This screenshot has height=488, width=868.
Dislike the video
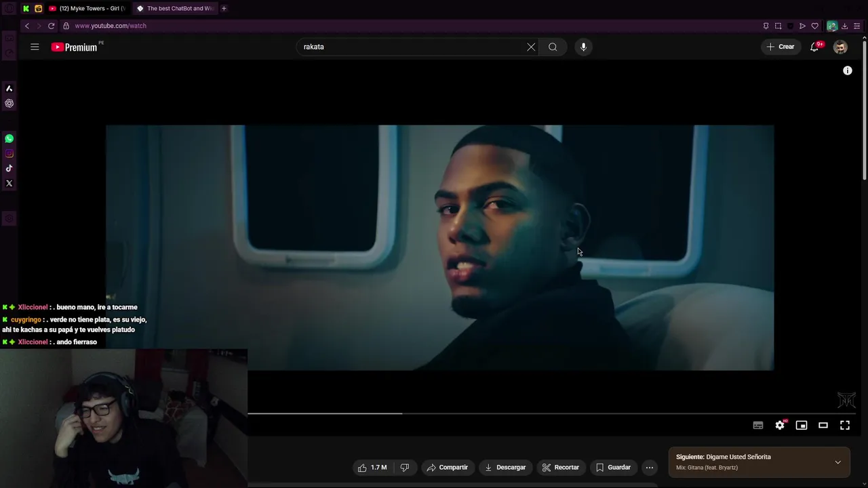click(405, 467)
